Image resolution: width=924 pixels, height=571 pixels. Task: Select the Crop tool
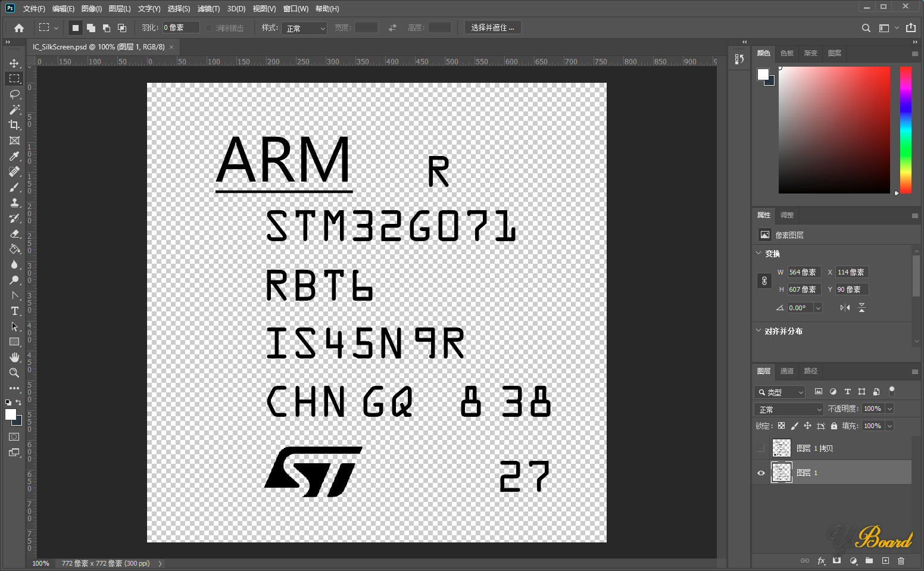pyautogui.click(x=14, y=125)
